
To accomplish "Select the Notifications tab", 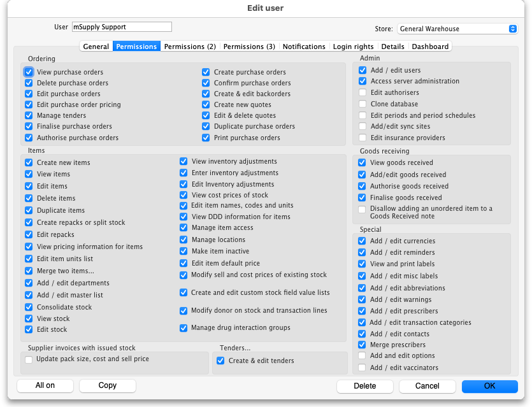I will click(304, 46).
